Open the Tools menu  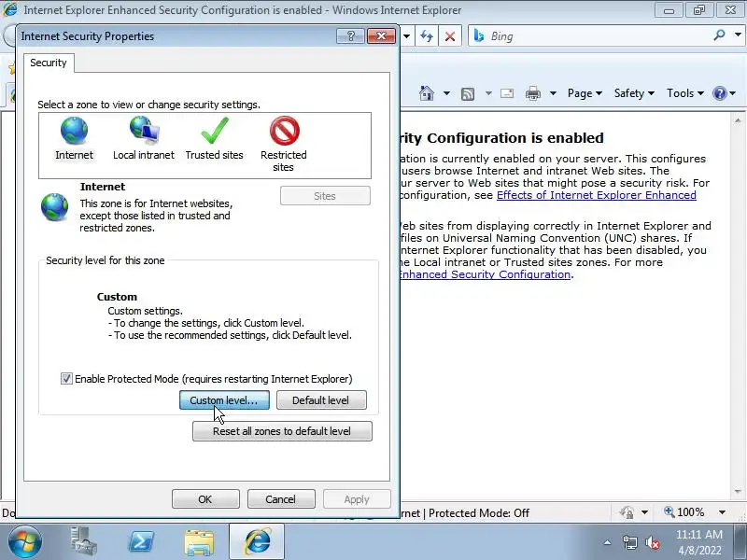tap(685, 93)
